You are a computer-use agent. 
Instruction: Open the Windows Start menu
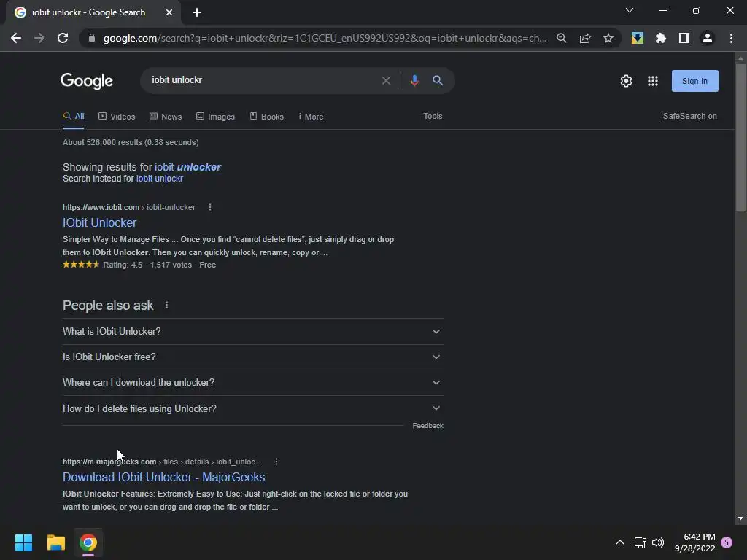[x=23, y=542]
